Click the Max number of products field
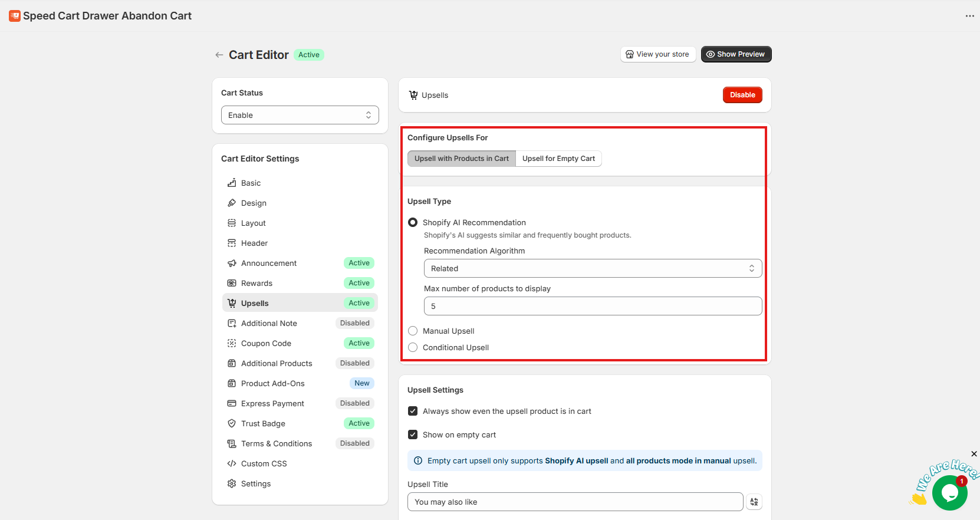This screenshot has width=980, height=520. (x=593, y=306)
